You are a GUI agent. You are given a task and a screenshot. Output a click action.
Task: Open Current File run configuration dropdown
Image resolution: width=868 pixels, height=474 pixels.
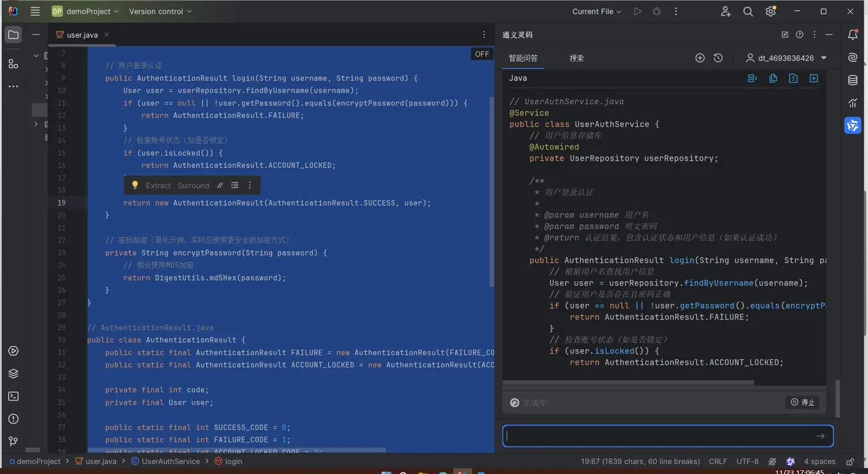[596, 11]
